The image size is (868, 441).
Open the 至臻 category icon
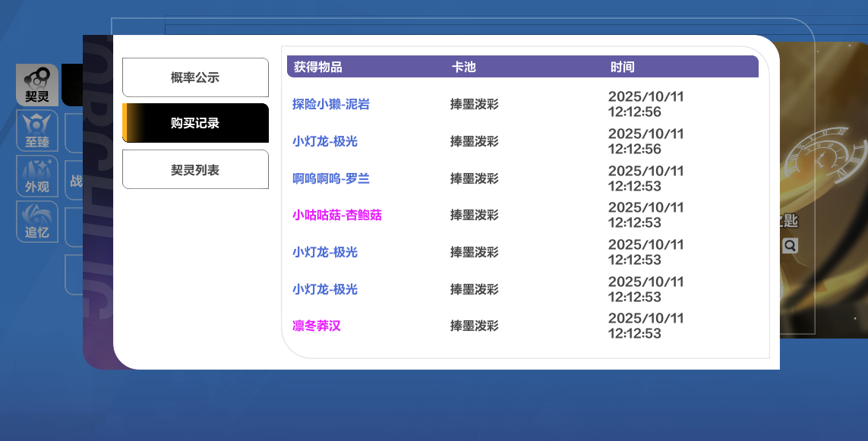(x=36, y=131)
